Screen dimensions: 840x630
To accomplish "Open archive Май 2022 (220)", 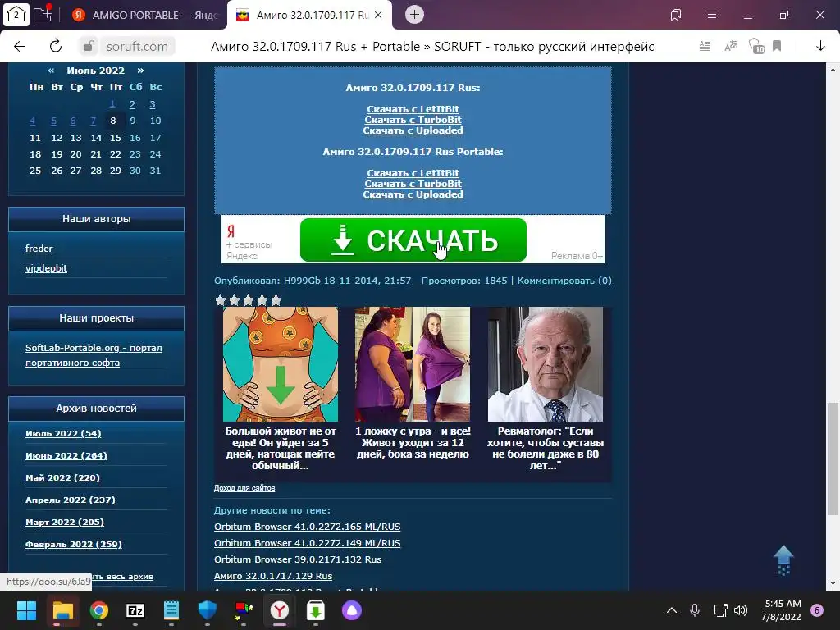I will pyautogui.click(x=62, y=478).
